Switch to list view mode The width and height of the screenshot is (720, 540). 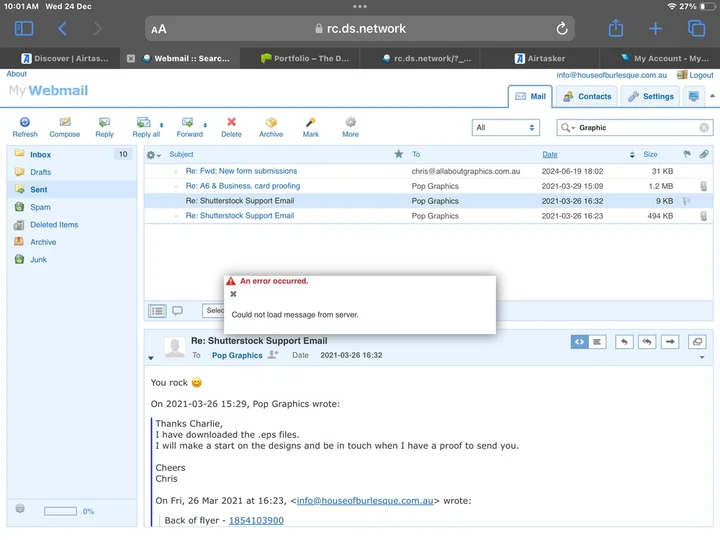[x=158, y=311]
